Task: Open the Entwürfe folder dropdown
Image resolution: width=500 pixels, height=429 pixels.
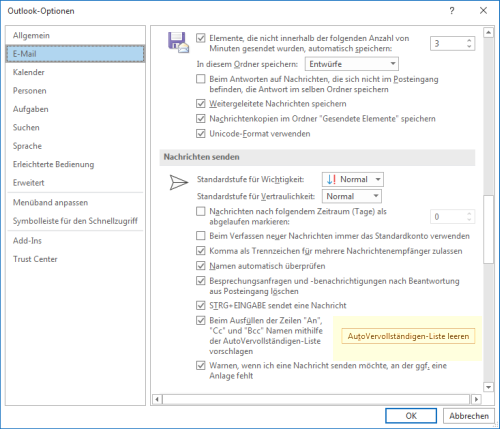Action: (352, 64)
